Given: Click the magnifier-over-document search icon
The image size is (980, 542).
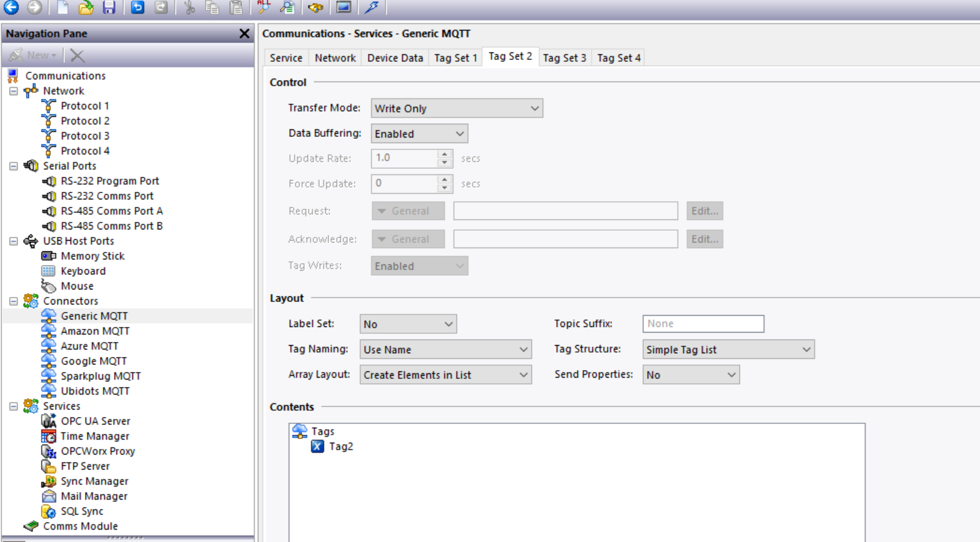Looking at the screenshot, I should (287, 7).
